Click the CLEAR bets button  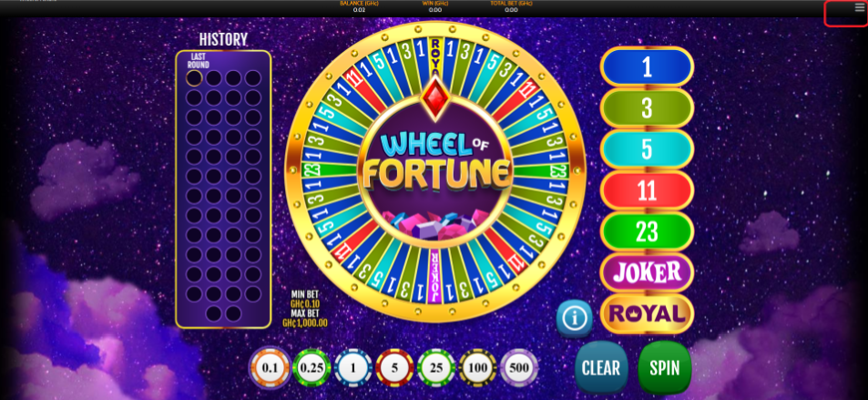[601, 367]
